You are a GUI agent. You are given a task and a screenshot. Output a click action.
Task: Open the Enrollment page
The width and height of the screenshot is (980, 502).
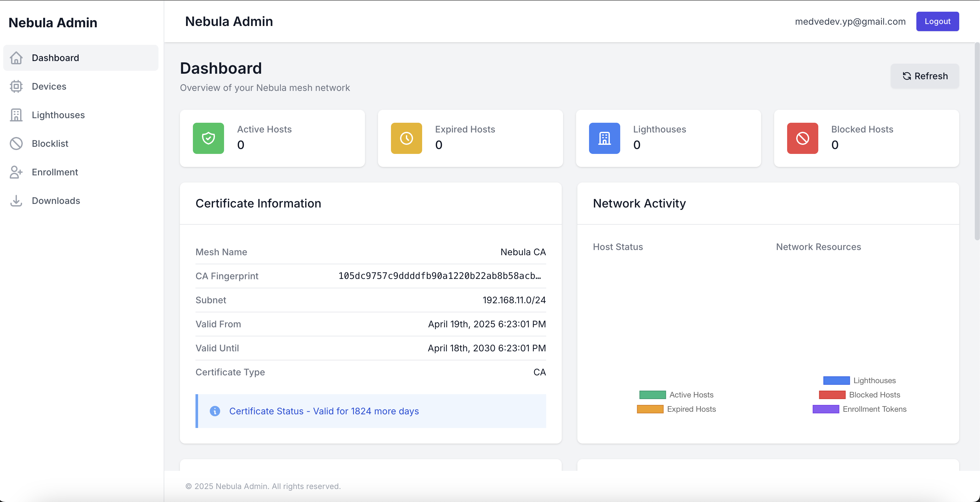tap(81, 172)
